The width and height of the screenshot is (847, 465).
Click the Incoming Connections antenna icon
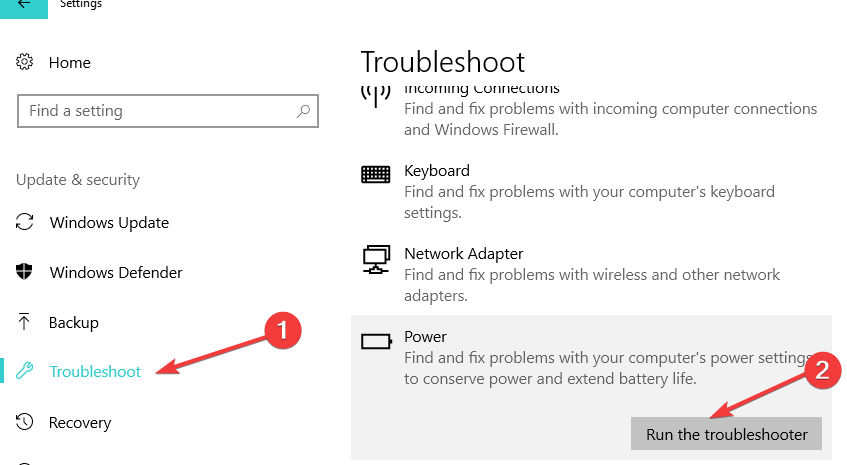[x=376, y=96]
